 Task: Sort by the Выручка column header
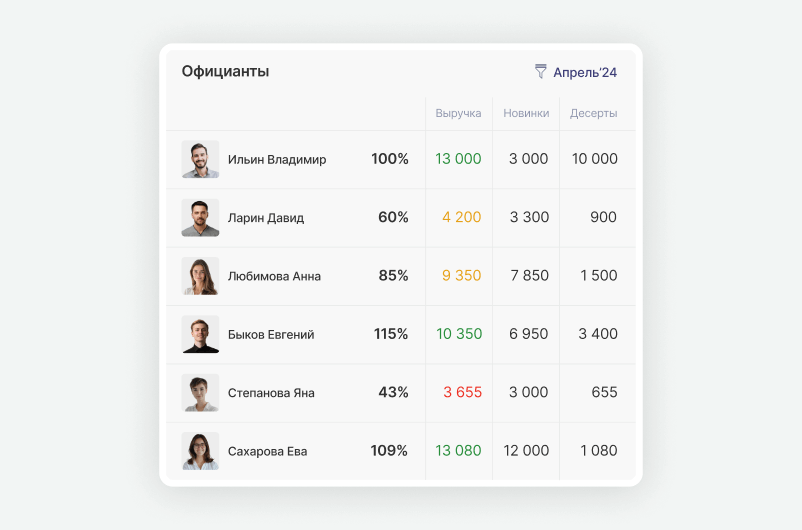[x=458, y=113]
